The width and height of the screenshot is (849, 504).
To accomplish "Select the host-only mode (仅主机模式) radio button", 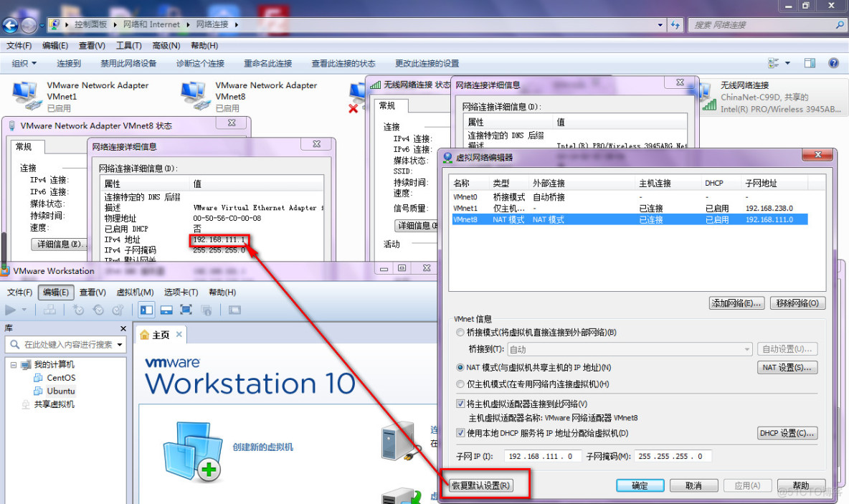I will click(460, 384).
